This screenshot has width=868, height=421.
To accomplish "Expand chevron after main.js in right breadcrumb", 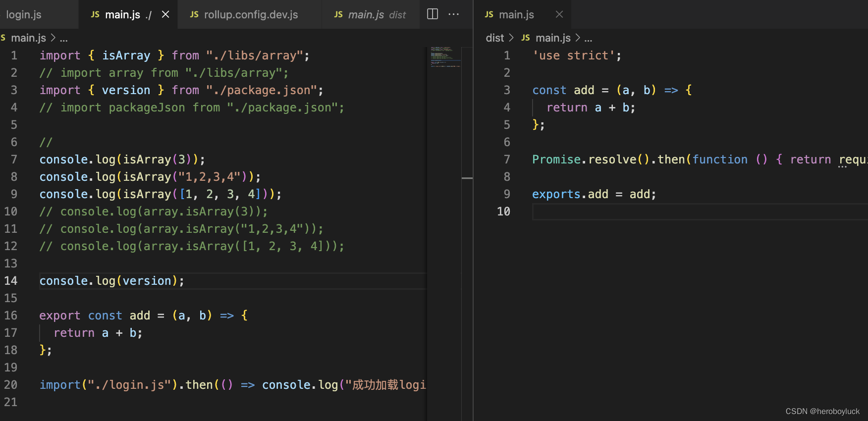I will coord(578,38).
